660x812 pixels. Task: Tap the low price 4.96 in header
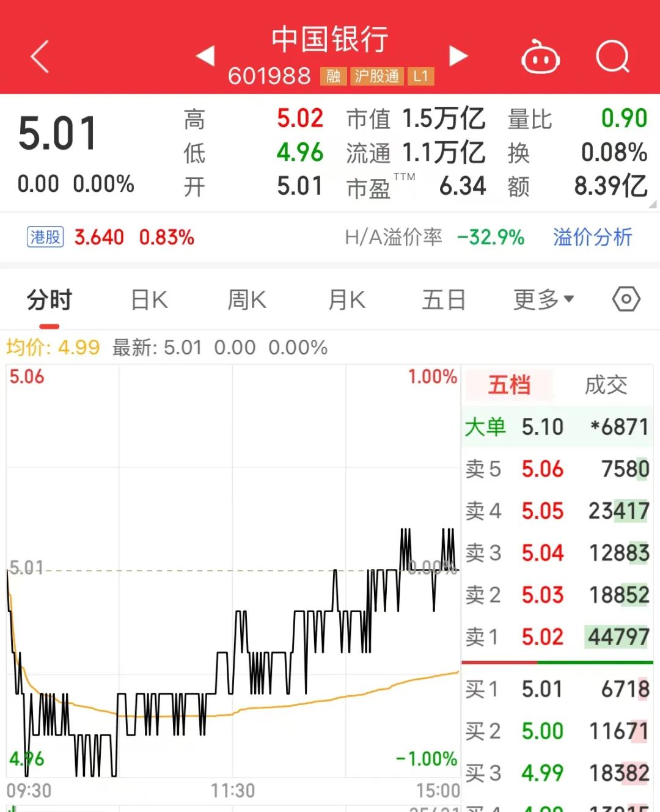point(300,153)
